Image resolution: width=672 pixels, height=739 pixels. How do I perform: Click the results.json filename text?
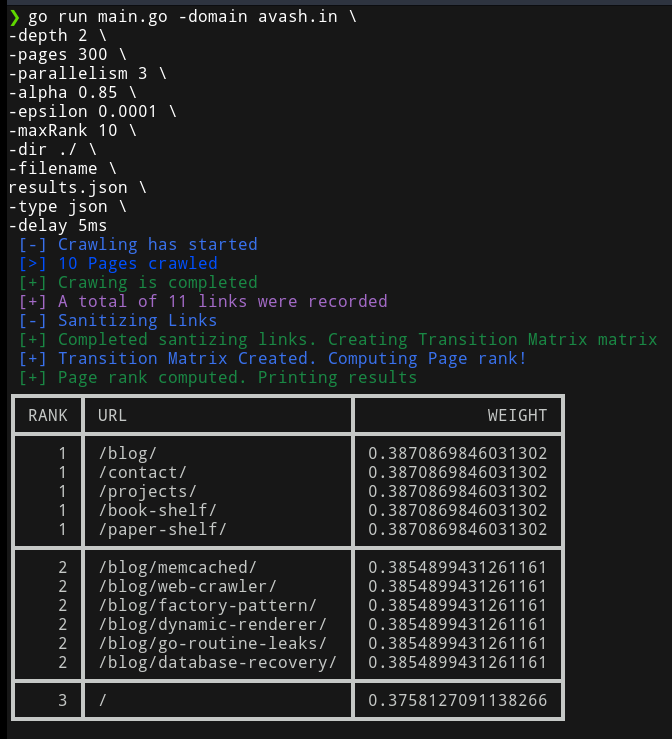coord(68,188)
